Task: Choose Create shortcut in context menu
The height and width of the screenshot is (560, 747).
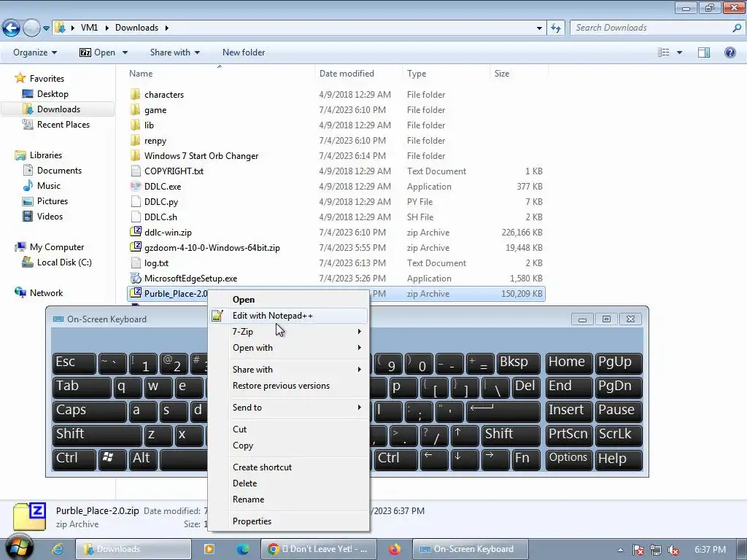Action: (290, 467)
